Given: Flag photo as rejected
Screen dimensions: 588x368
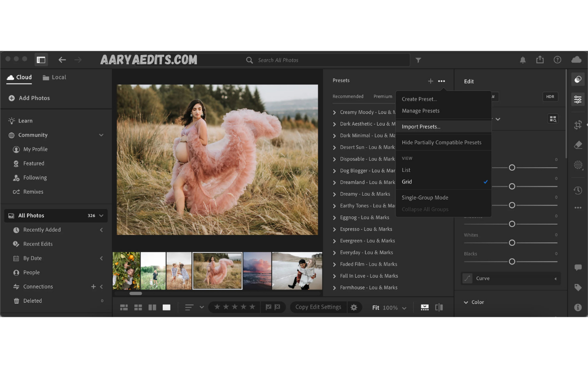Looking at the screenshot, I should 277,307.
